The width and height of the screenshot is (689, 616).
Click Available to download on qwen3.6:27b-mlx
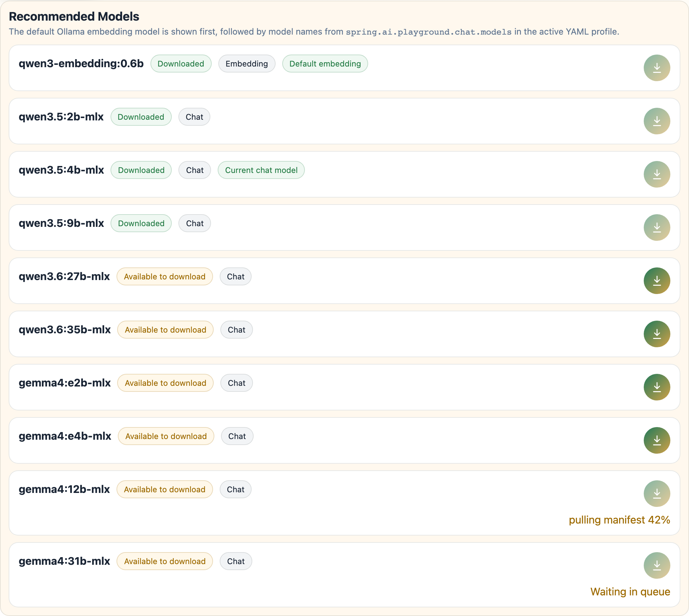point(164,276)
